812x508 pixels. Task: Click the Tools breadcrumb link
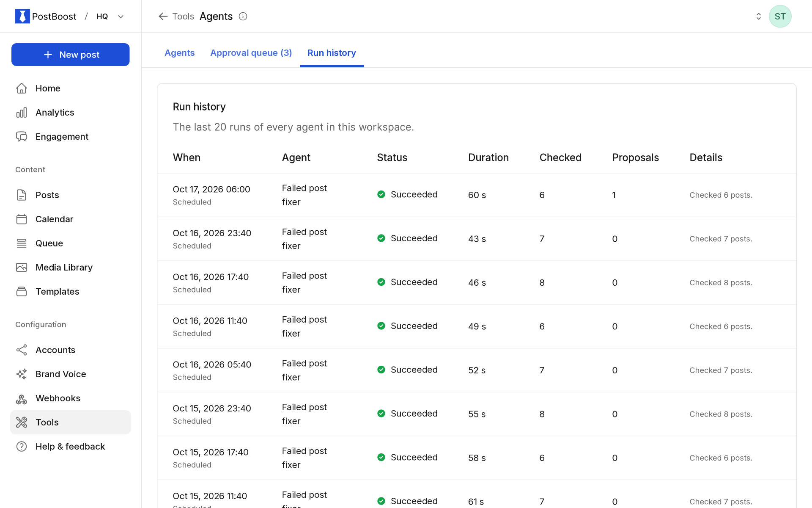click(x=183, y=17)
